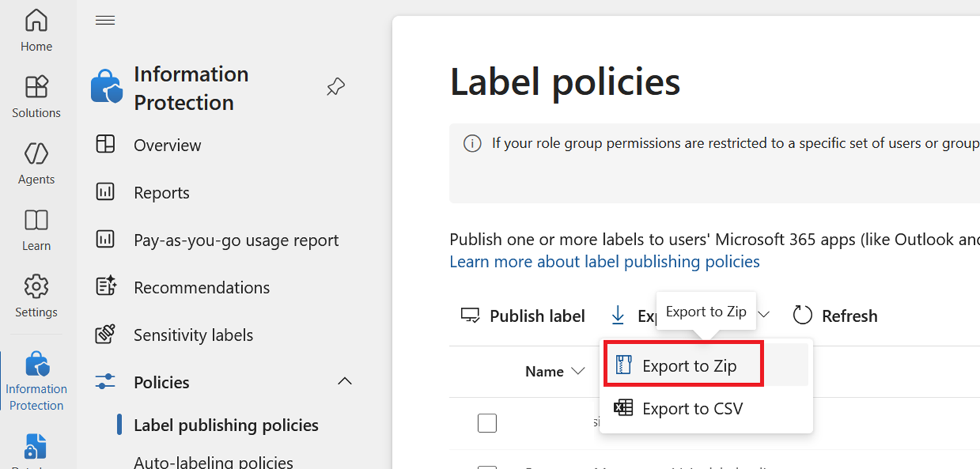Open Sensitivity labels page

[x=193, y=335]
